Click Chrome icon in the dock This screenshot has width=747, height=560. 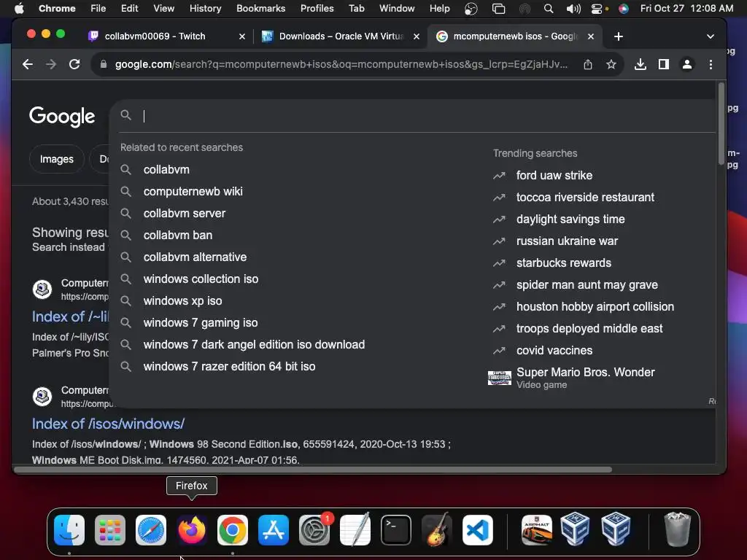233,530
